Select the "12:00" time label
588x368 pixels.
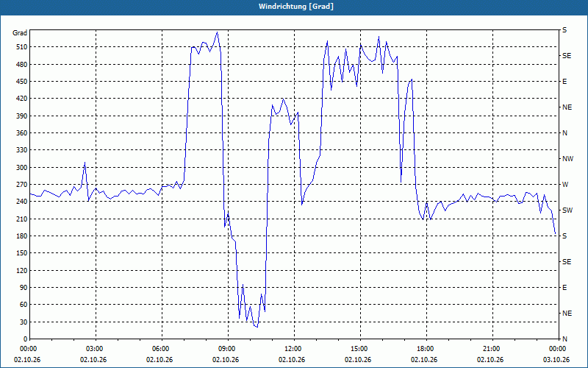tap(293, 349)
